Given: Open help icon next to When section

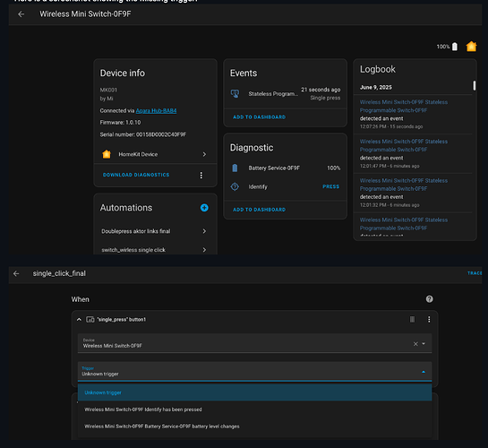Looking at the screenshot, I should (x=429, y=299).
